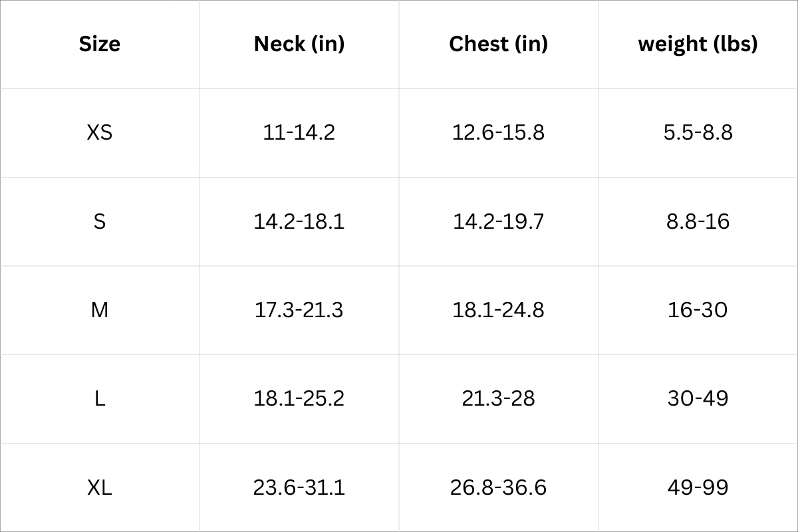Click weight value 16-30
Viewport: 798px width, 532px height.
(698, 310)
